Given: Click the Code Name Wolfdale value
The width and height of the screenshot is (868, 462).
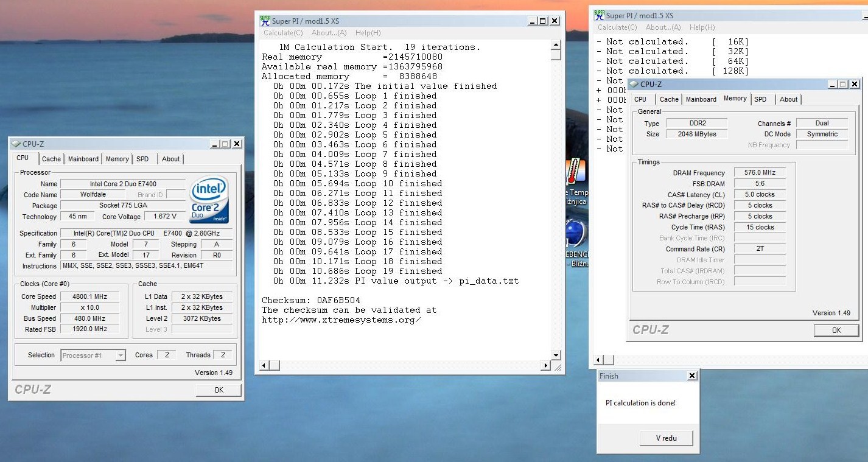Looking at the screenshot, I should (93, 195).
